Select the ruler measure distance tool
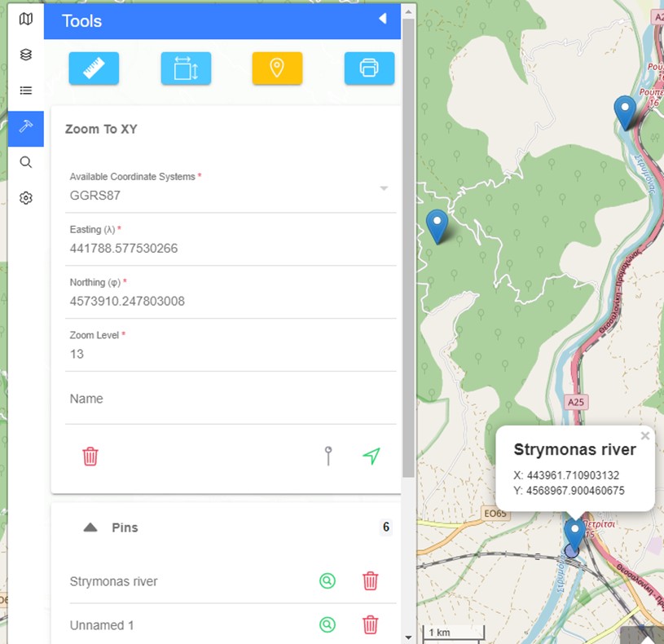The image size is (664, 644). coord(94,68)
